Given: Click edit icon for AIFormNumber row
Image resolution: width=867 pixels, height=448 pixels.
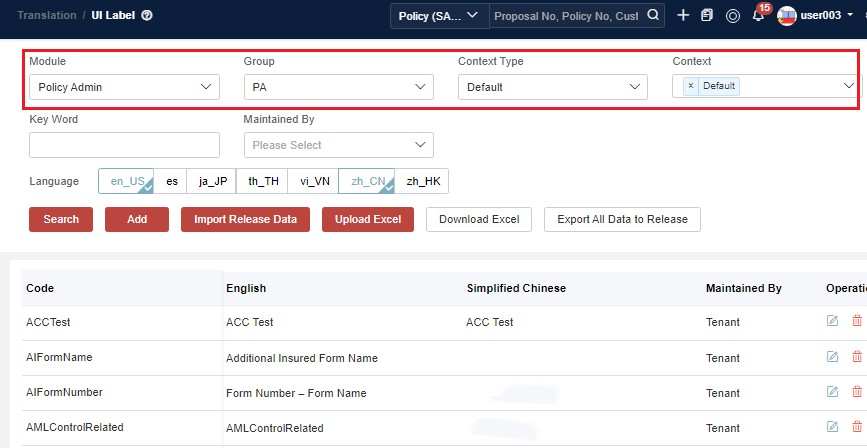Looking at the screenshot, I should [x=832, y=392].
